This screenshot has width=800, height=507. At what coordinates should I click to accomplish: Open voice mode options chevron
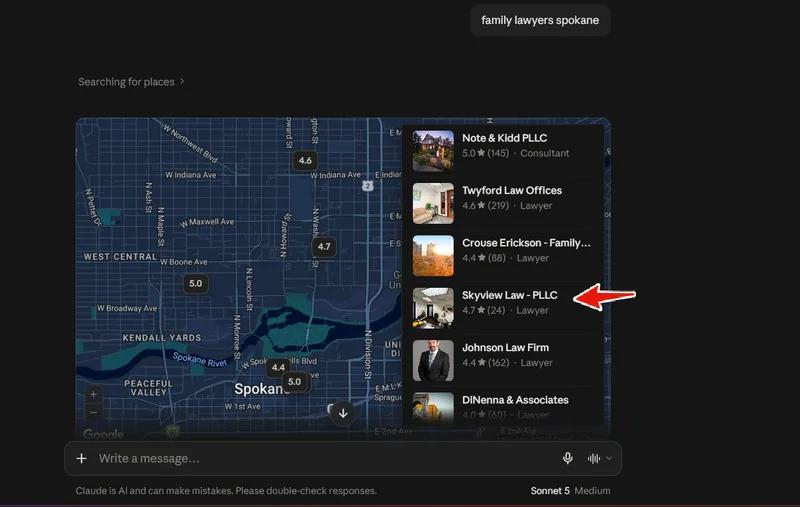click(x=609, y=459)
